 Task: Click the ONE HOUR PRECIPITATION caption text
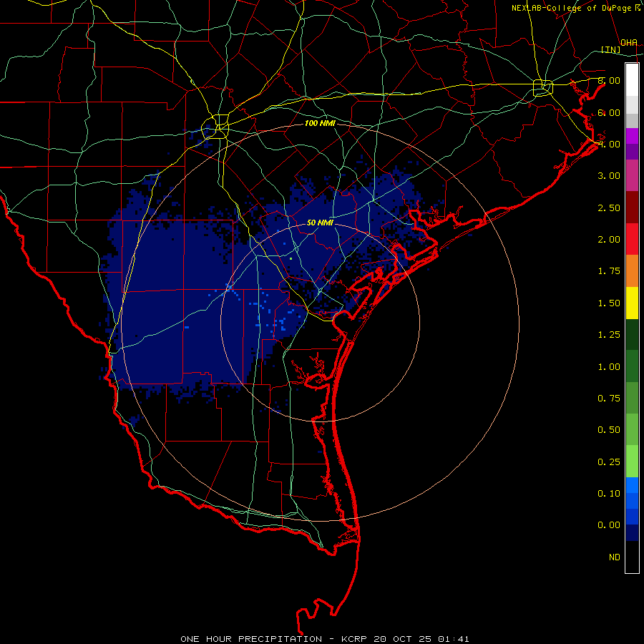(x=251, y=639)
